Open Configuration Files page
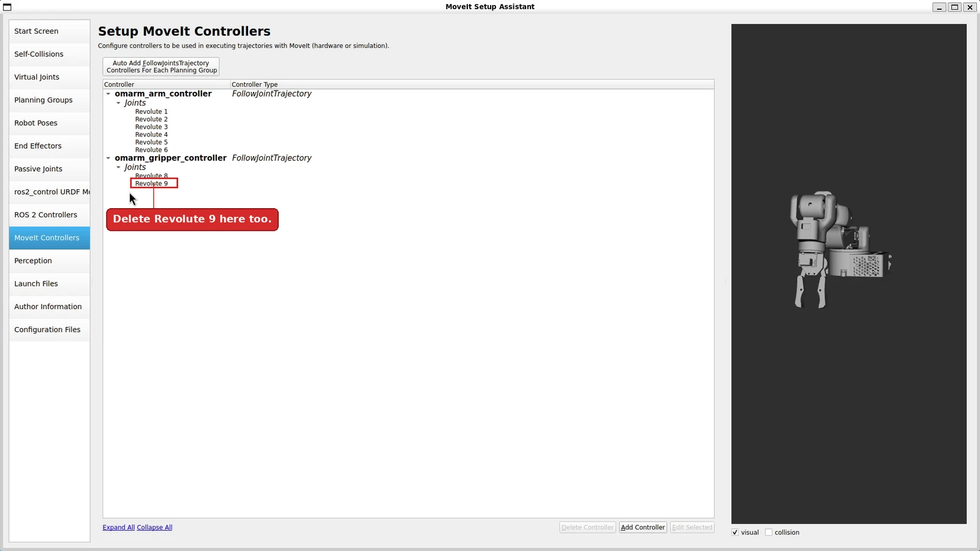The width and height of the screenshot is (980, 551). coord(50,329)
